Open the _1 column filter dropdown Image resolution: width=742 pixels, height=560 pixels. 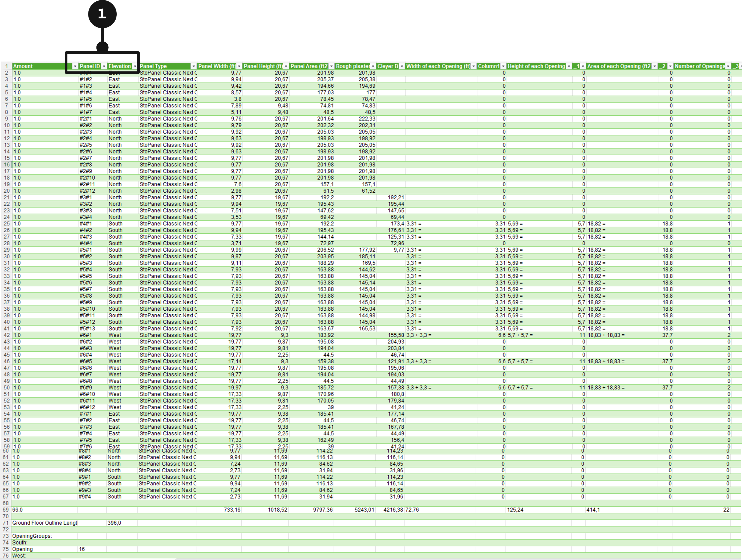coord(583,66)
